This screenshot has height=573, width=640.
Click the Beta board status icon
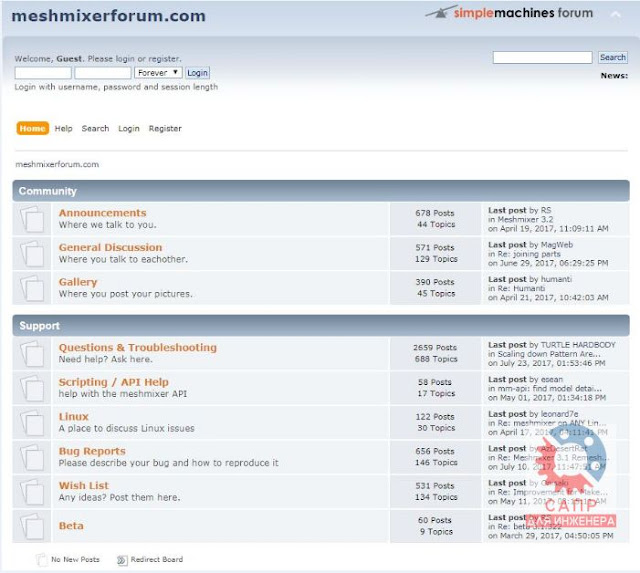(32, 526)
